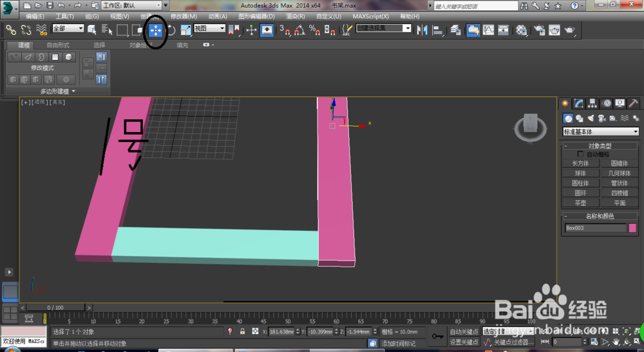Collapse the 名称和颜色 rollout
Image resolution: width=644 pixels, height=352 pixels.
pos(600,216)
